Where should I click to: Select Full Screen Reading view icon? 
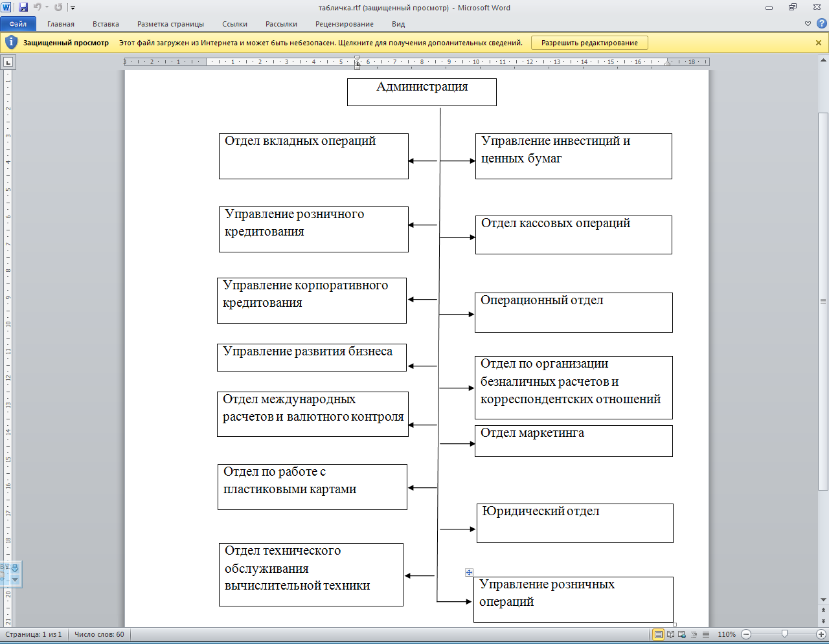tap(670, 634)
